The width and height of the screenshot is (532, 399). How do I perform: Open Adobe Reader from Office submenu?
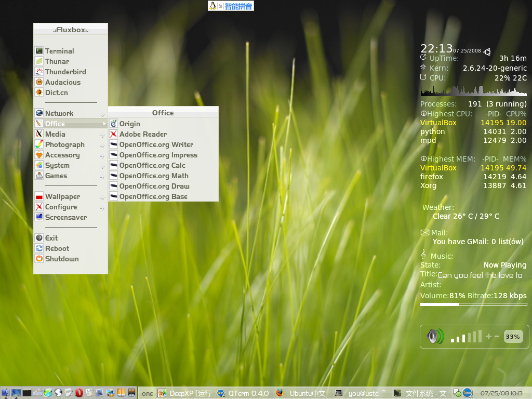pyautogui.click(x=164, y=134)
